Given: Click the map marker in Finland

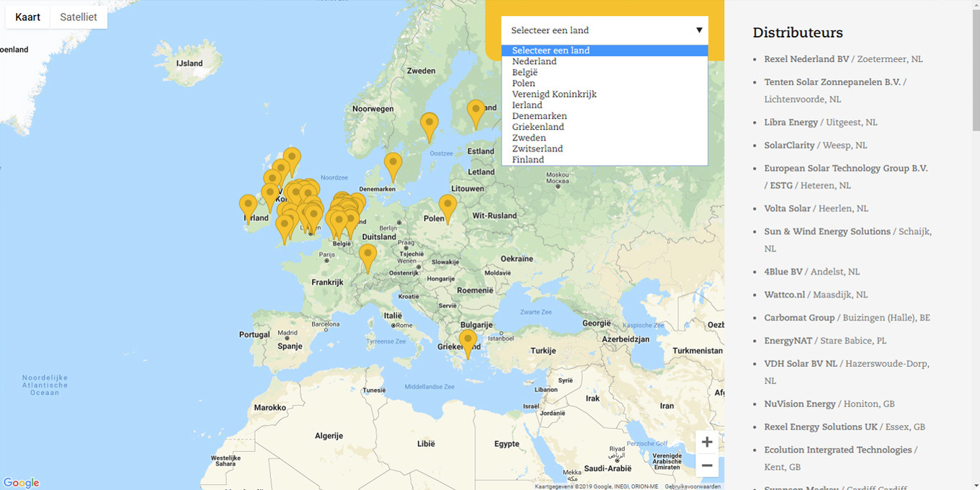Looking at the screenshot, I should click(476, 112).
